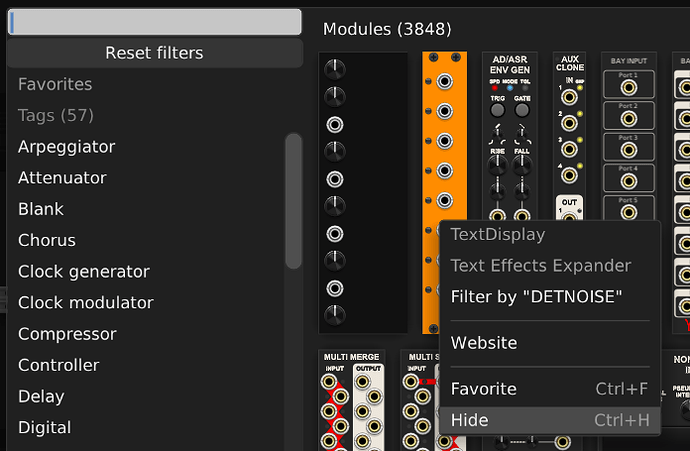Viewport: 690px width, 451px height.
Task: Choose Hide from the context menu
Action: pyautogui.click(x=470, y=420)
